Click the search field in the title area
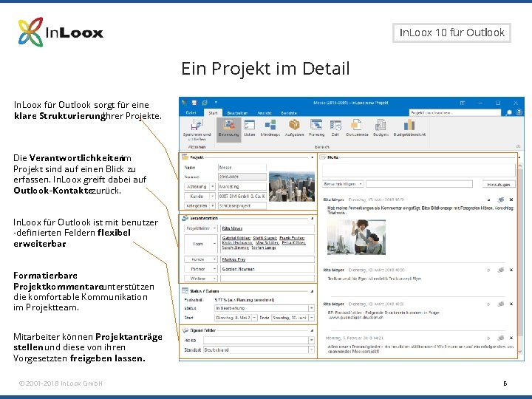This screenshot has width=532, height=399. click(x=455, y=112)
